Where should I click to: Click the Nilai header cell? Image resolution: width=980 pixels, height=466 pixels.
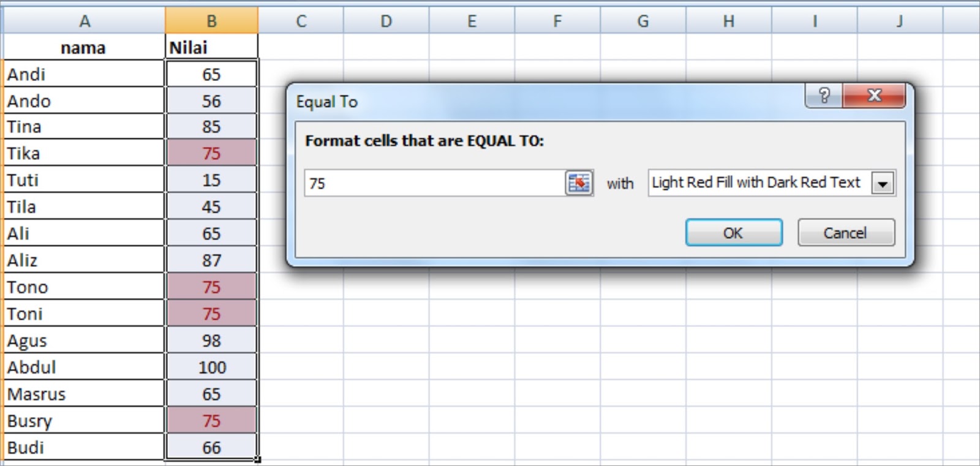211,47
